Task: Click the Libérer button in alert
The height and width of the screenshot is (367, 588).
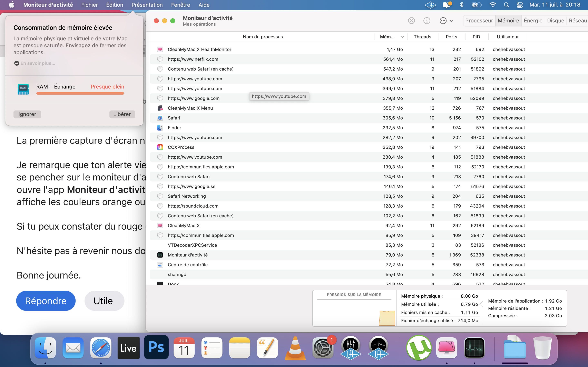Action: [122, 114]
